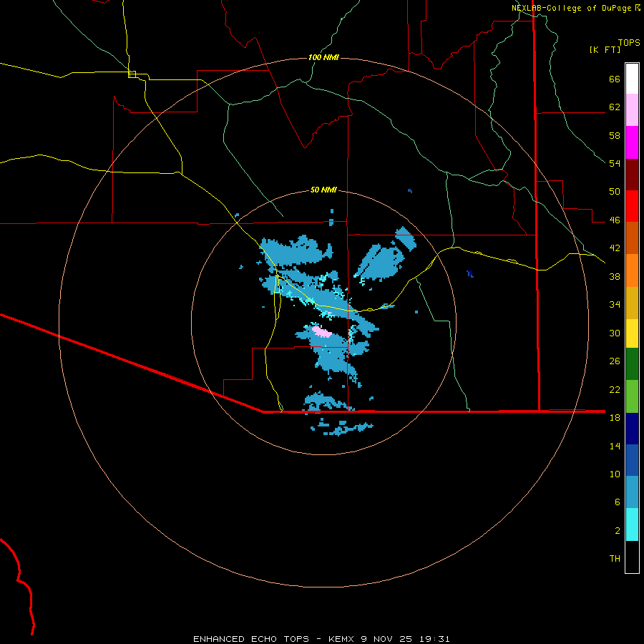Click the bright red legend swatch
The width and height of the screenshot is (644, 644).
tap(632, 206)
